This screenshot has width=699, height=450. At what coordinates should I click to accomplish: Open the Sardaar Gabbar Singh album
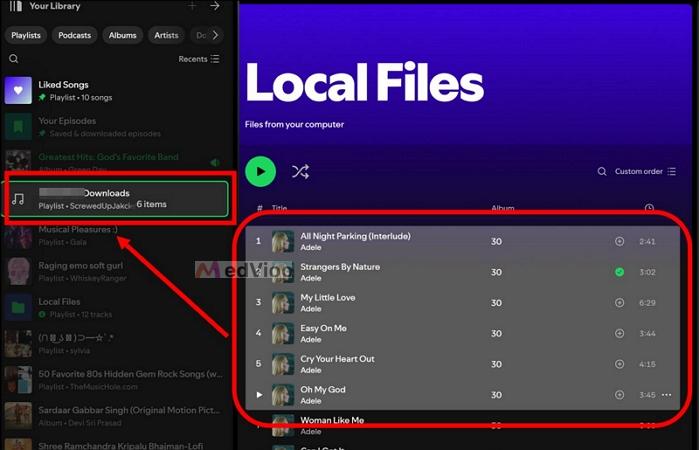(116, 416)
